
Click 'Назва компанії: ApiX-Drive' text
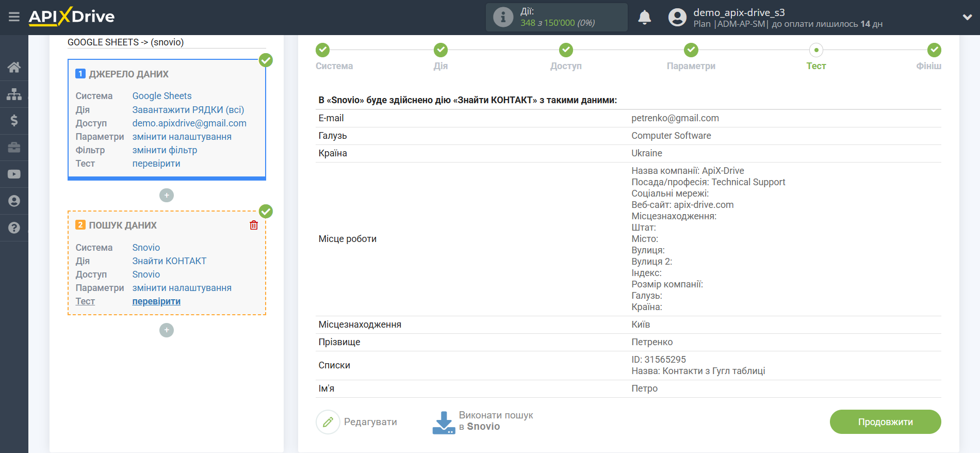[688, 171]
